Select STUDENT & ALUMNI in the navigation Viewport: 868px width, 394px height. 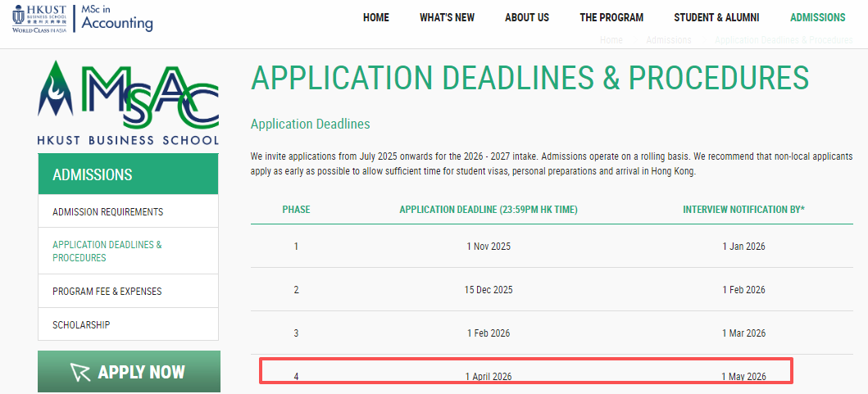tap(716, 18)
